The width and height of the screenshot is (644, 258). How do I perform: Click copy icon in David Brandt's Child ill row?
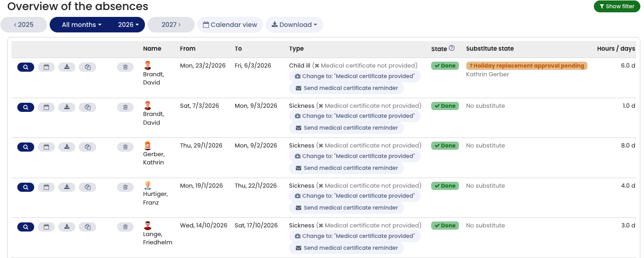[x=88, y=67]
